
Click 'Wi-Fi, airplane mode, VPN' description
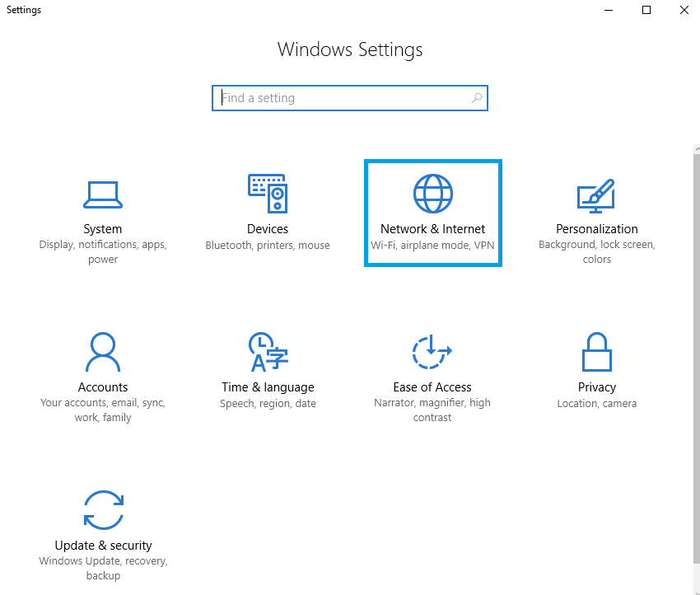point(432,246)
